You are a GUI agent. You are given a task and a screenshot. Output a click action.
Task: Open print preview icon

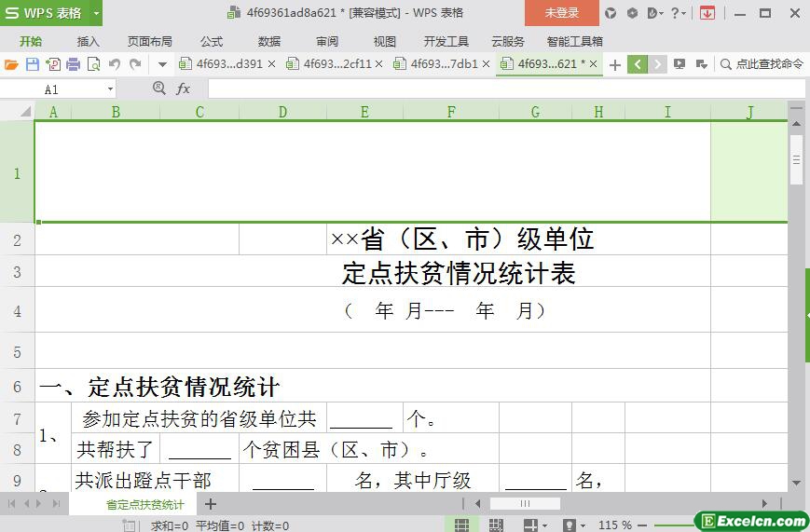tap(94, 64)
